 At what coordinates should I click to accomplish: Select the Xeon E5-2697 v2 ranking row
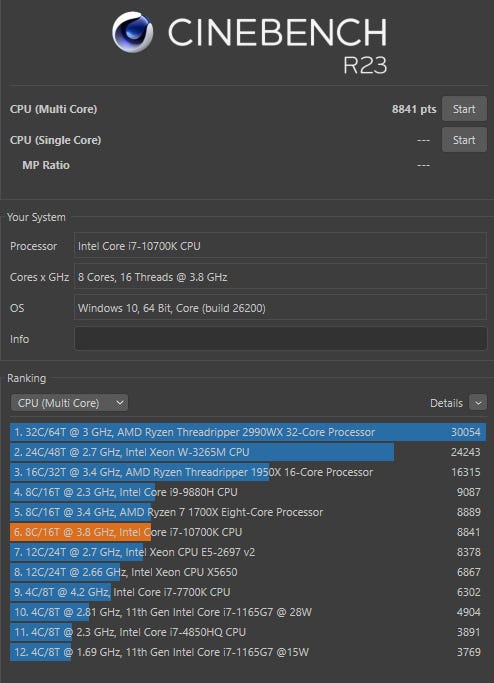coord(248,552)
